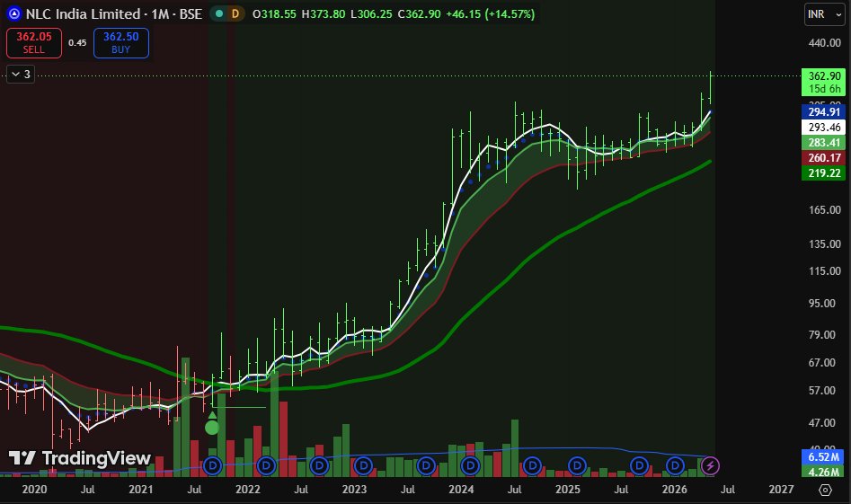Click the 2027 label on time axis
The height and width of the screenshot is (504, 851).
pyautogui.click(x=781, y=490)
